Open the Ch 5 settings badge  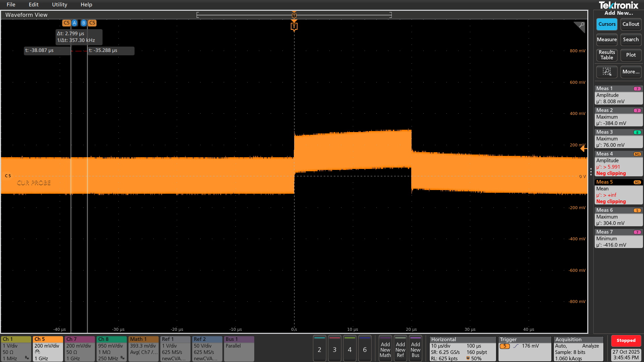48,349
